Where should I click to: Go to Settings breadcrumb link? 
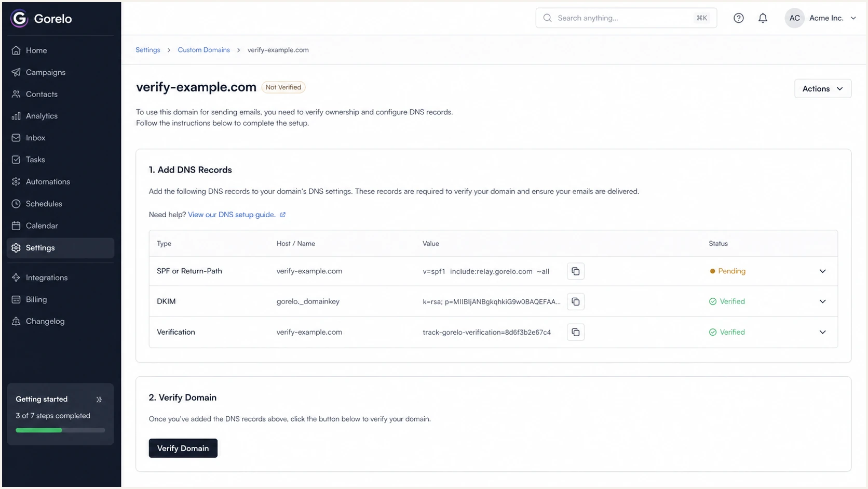point(148,50)
